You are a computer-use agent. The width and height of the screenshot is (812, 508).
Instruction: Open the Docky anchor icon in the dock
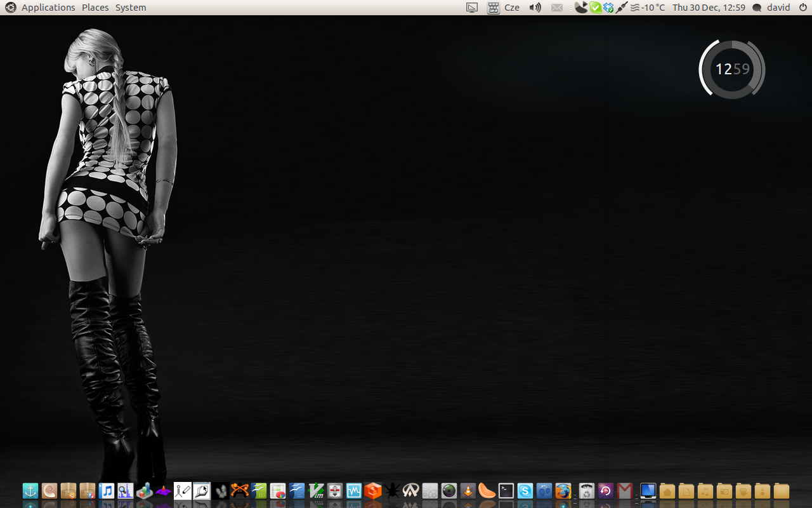tap(30, 491)
